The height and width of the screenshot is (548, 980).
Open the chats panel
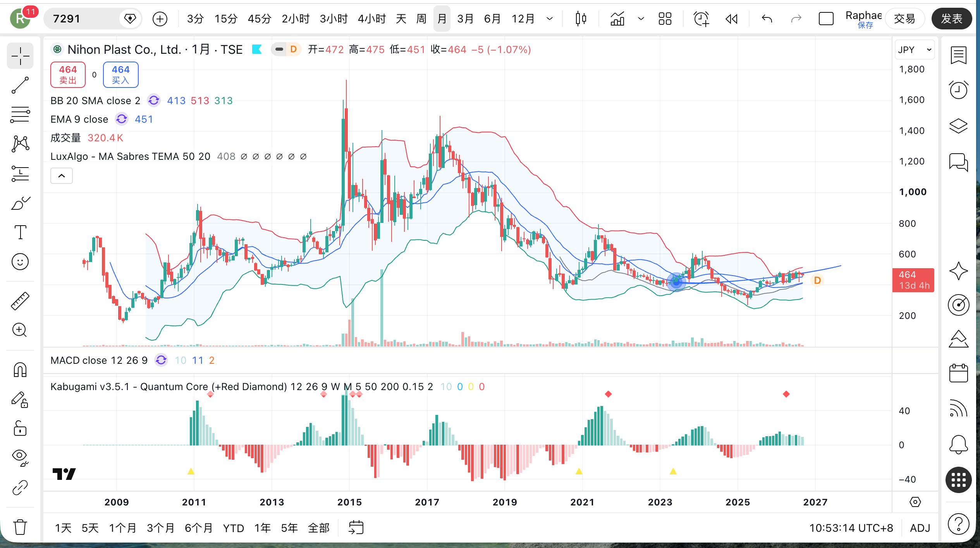[958, 162]
